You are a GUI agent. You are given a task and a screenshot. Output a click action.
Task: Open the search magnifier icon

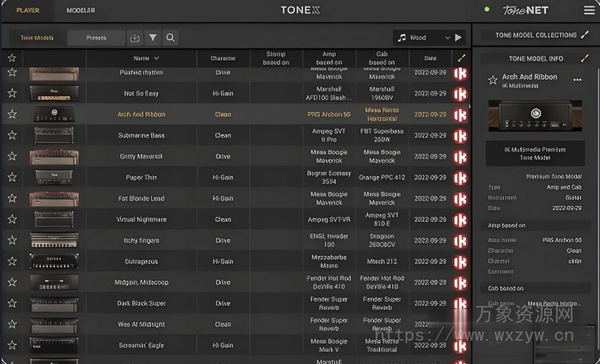(x=170, y=37)
